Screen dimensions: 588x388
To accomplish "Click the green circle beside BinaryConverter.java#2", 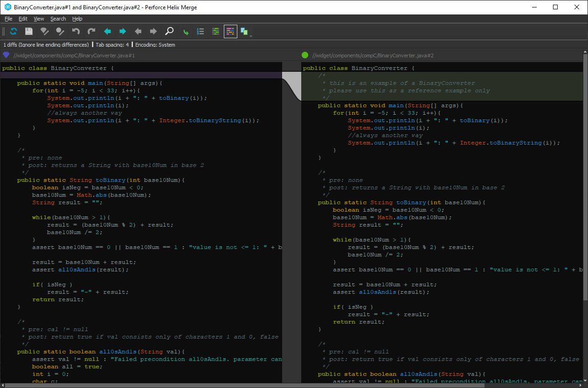I will [305, 55].
